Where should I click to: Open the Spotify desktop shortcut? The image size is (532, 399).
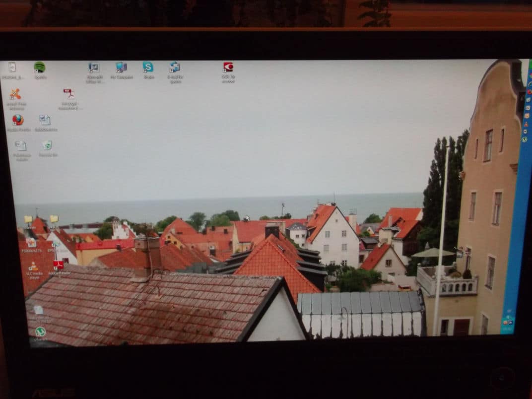(40, 67)
